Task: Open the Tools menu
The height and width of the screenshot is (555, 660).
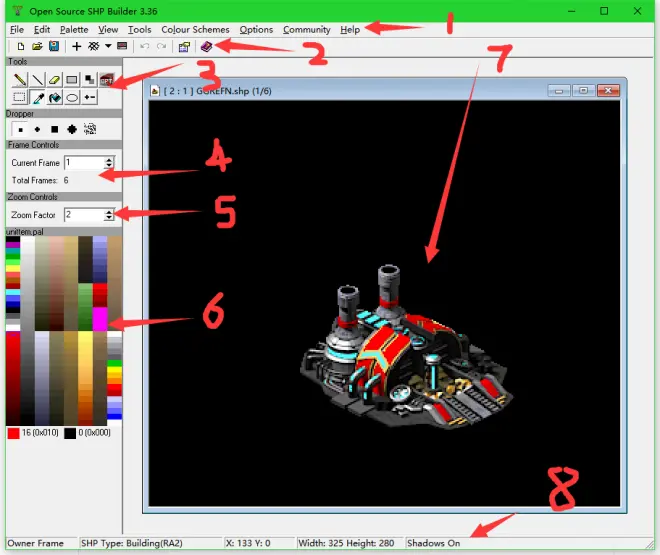Action: [139, 30]
